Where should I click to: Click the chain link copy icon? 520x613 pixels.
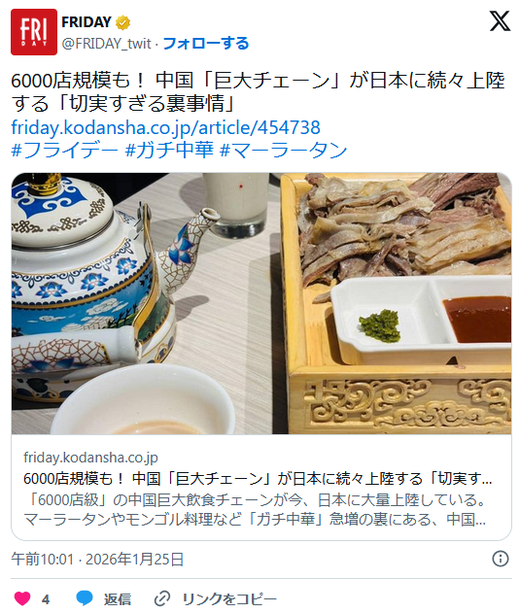[x=162, y=598]
